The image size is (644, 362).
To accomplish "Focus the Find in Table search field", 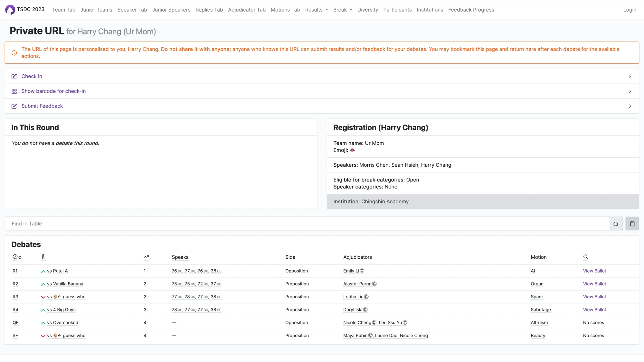I will click(x=306, y=224).
